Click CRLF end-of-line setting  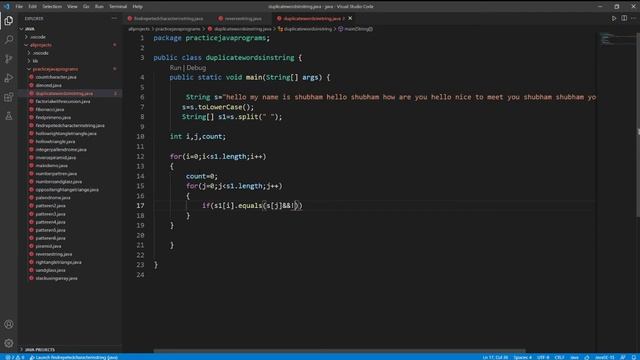point(559,357)
